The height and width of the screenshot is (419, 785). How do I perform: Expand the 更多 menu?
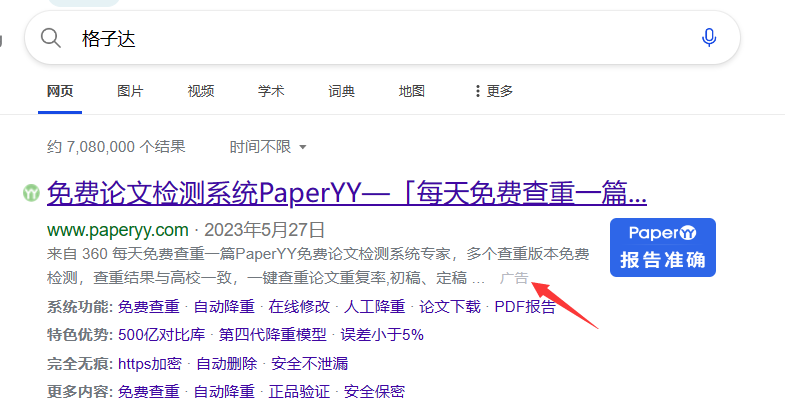499,91
